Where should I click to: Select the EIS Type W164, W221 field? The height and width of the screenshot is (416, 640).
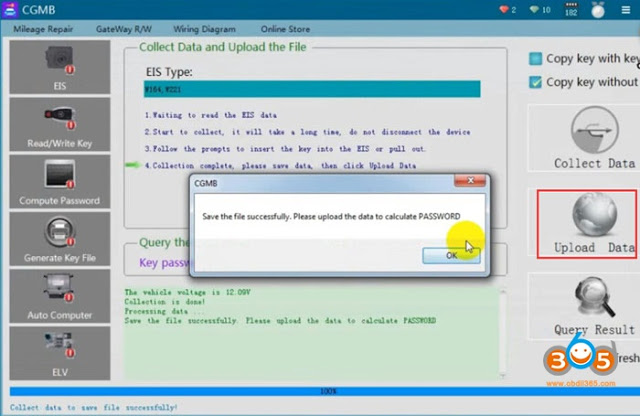tap(312, 89)
